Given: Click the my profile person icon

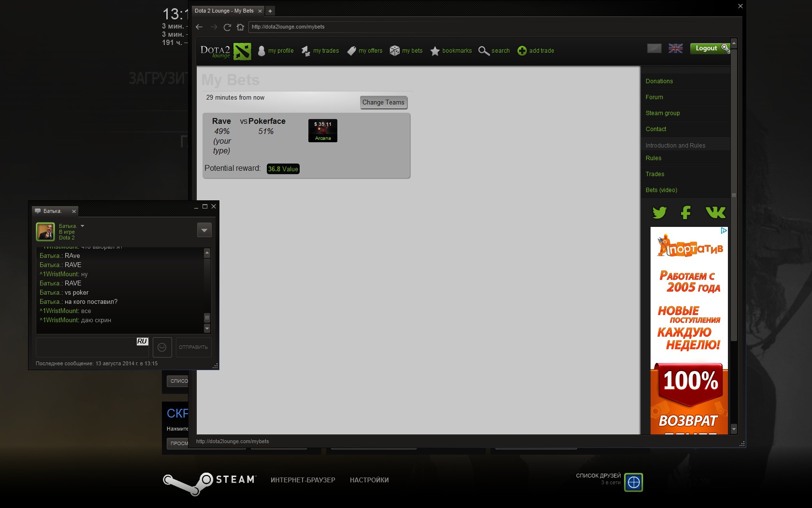Looking at the screenshot, I should 261,51.
